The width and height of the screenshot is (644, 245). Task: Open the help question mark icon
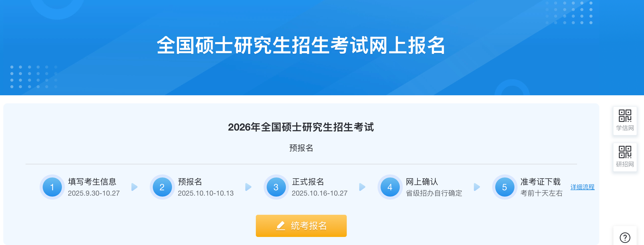coord(625,237)
